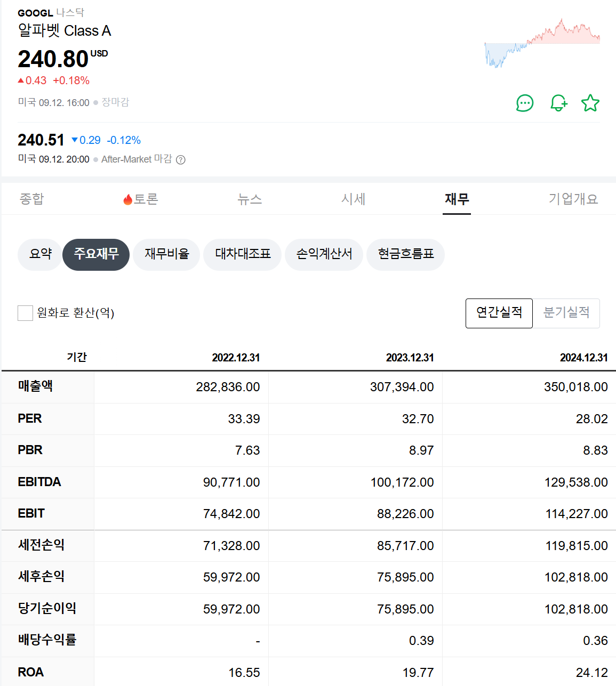
Task: Check the 원화로 환산(억) checkbox
Action: point(25,313)
